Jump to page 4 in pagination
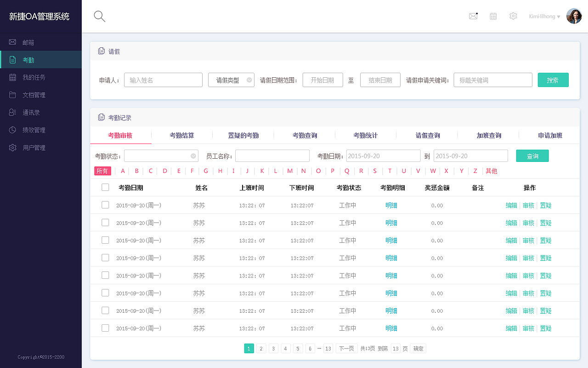 pyautogui.click(x=285, y=348)
